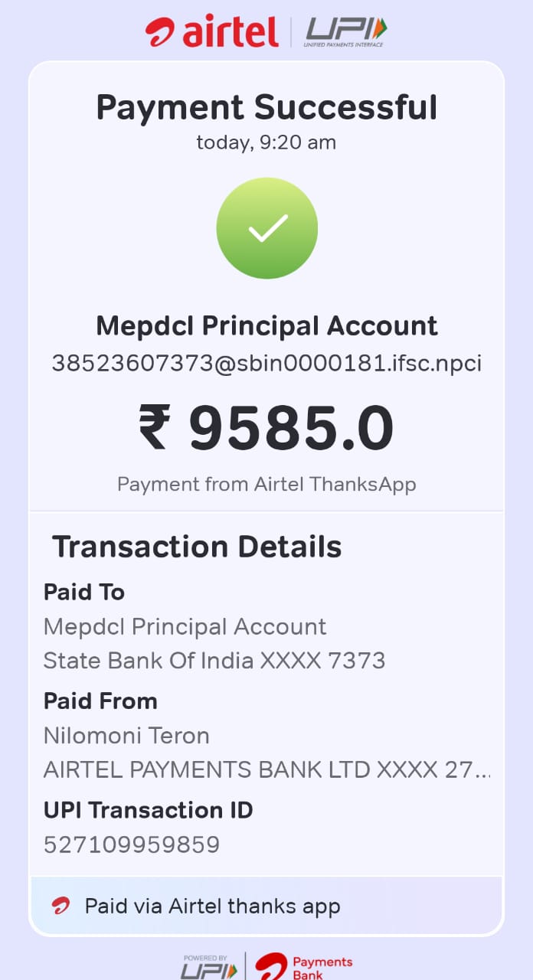Click the Paid To label
This screenshot has height=980, width=533.
tap(84, 592)
